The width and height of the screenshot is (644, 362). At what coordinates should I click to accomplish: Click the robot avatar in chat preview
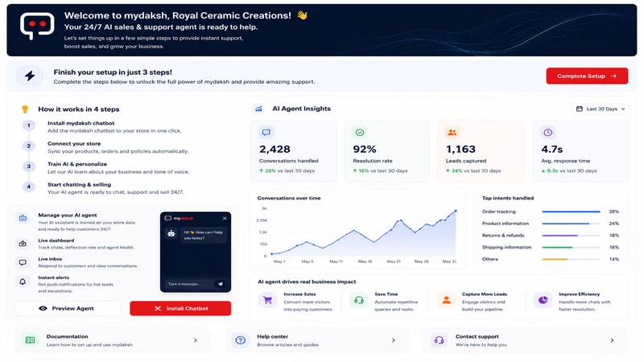(171, 233)
